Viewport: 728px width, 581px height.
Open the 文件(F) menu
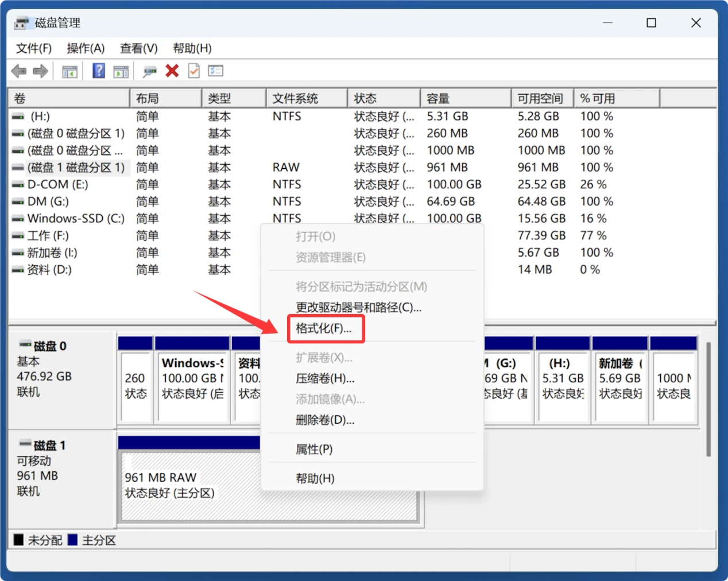pos(34,48)
